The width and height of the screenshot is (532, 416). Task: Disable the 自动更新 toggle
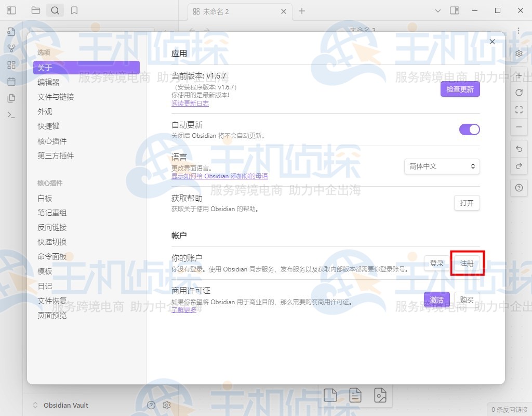[469, 129]
